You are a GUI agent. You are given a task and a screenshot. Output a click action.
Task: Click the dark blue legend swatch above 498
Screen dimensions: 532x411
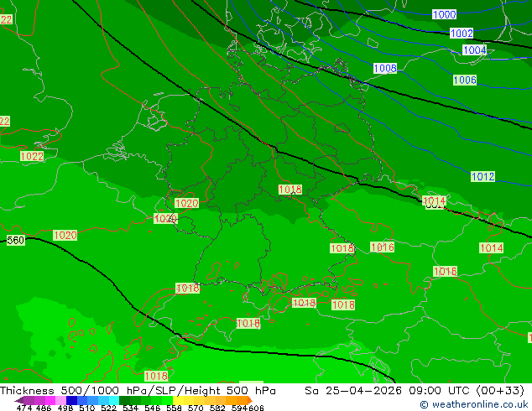pyautogui.click(x=71, y=400)
